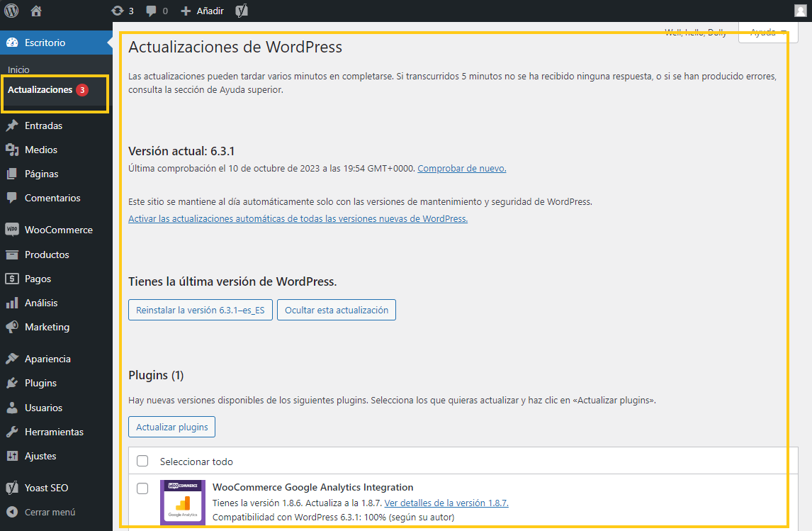Viewport: 812px width, 531px height.
Task: Click the Herramientas wrench icon
Action: (x=12, y=432)
